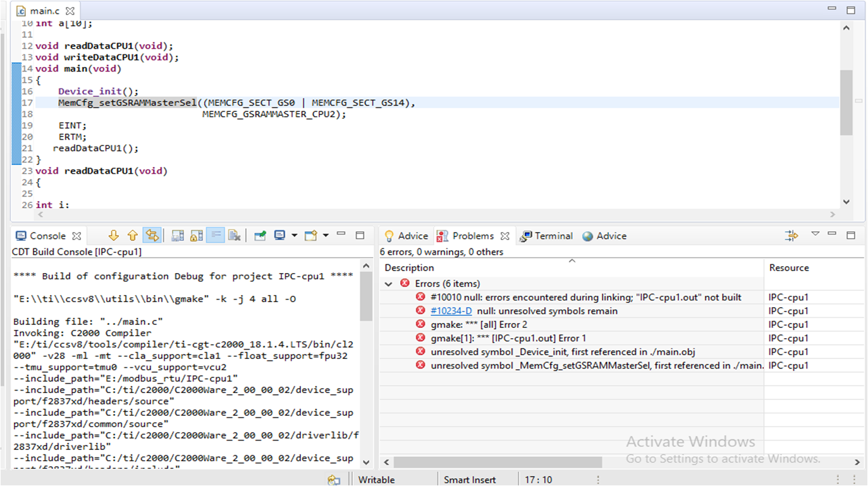Pin the console view

[x=260, y=236]
